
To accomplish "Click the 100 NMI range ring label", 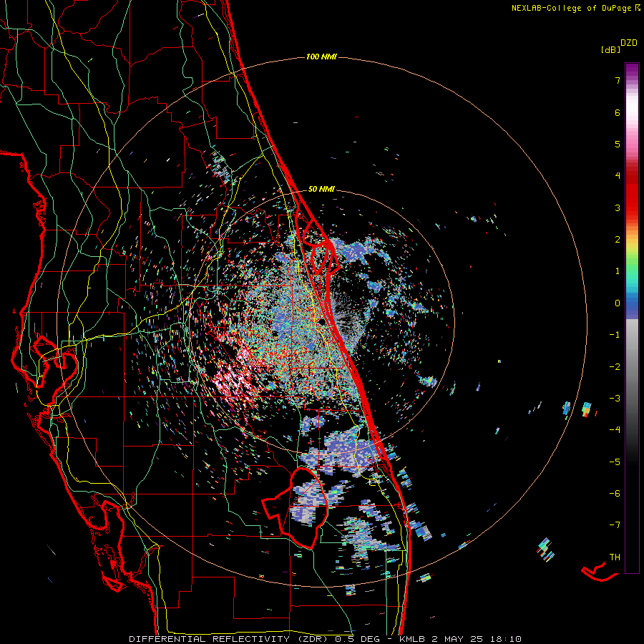I will (321, 57).
